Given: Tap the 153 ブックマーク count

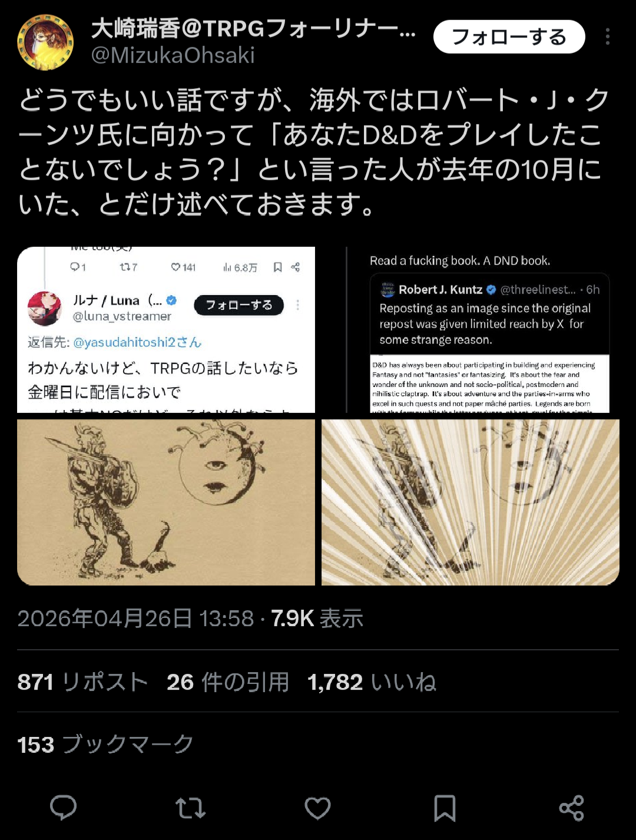Looking at the screenshot, I should (x=105, y=745).
